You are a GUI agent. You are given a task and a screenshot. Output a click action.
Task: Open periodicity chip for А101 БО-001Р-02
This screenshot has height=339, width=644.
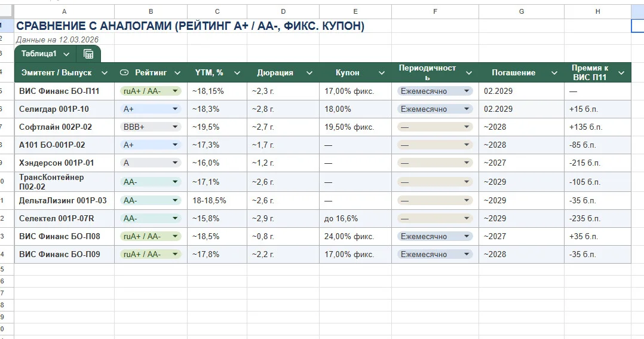[x=435, y=145]
